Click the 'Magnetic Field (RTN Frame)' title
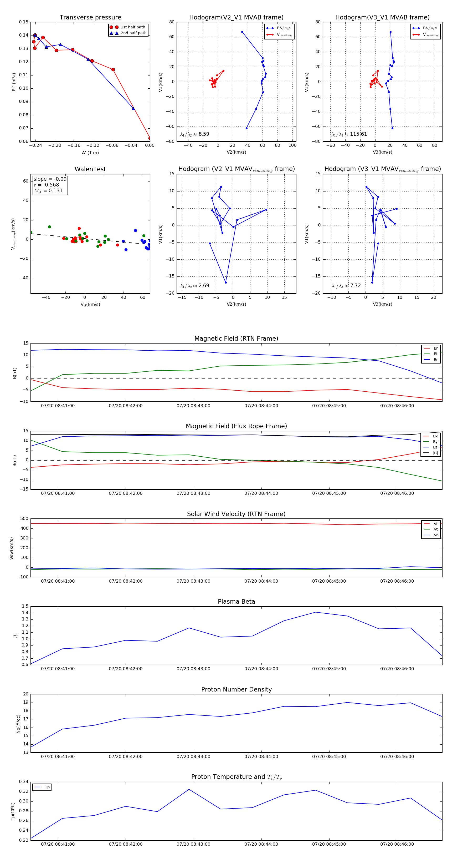This screenshot has width=473, height=868. point(236,339)
